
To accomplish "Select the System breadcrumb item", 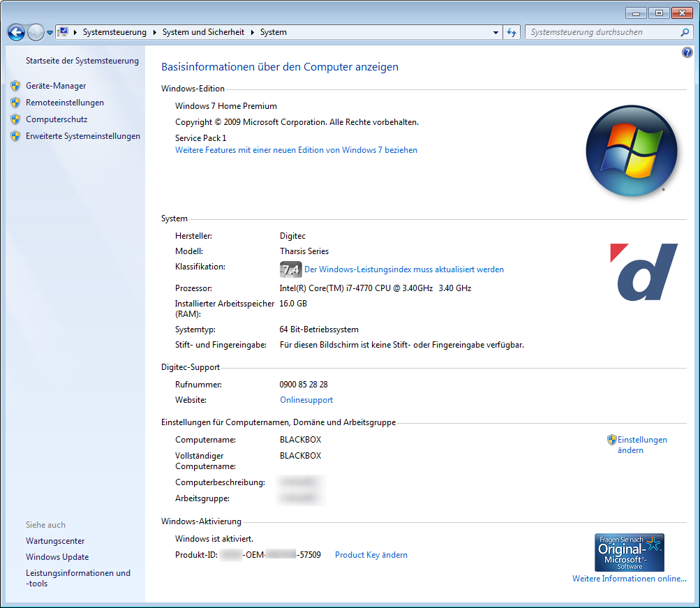I will (273, 32).
